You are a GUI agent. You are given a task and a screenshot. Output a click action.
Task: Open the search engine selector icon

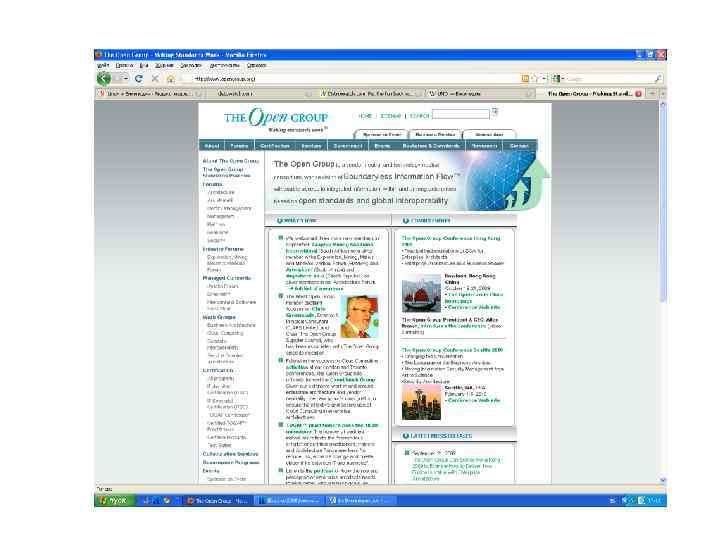557,79
